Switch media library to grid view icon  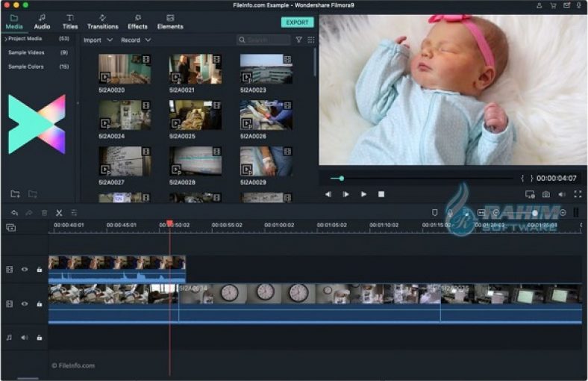310,40
